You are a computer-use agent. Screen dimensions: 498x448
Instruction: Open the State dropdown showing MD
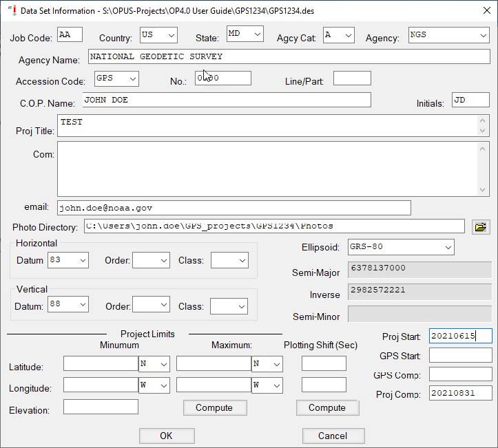click(245, 34)
